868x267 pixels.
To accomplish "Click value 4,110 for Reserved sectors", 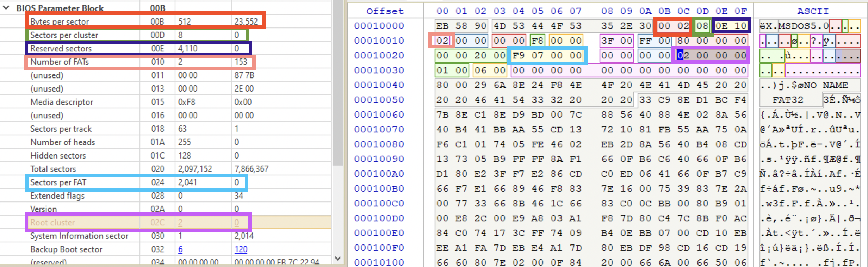I will pyautogui.click(x=188, y=48).
